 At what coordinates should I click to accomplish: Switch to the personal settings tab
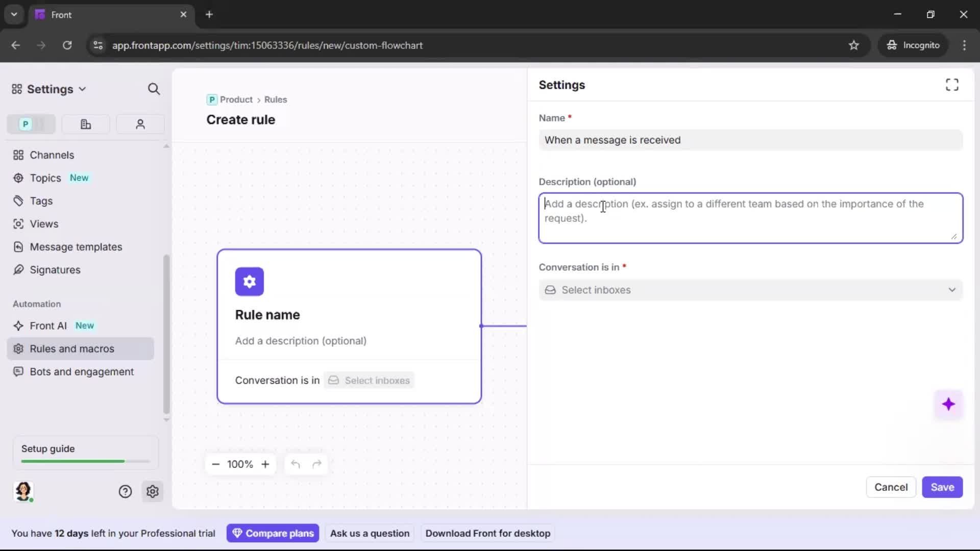point(140,124)
